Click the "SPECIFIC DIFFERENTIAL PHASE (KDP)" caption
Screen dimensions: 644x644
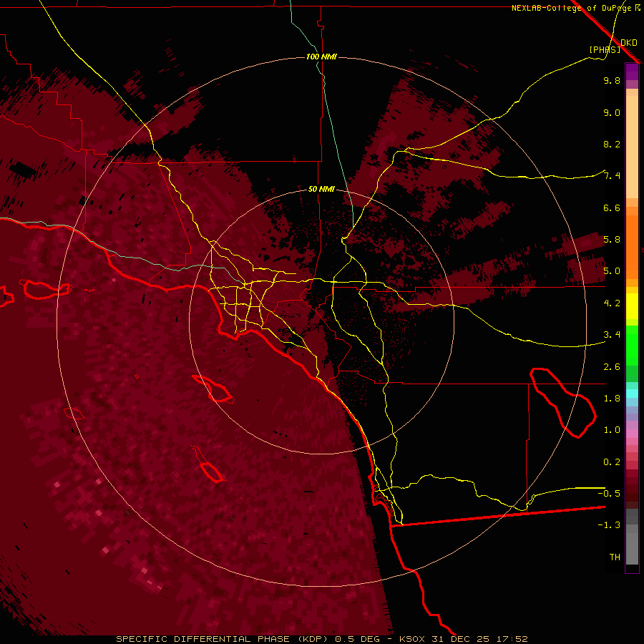(x=223, y=639)
